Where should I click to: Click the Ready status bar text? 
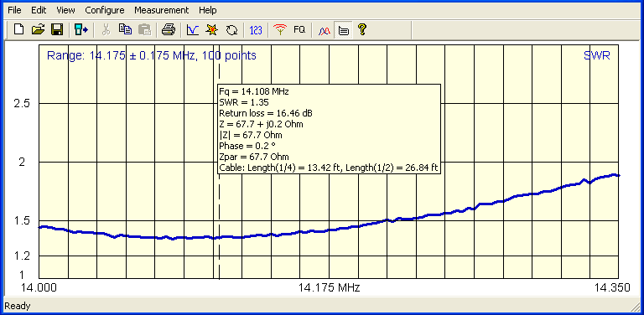coord(18,306)
